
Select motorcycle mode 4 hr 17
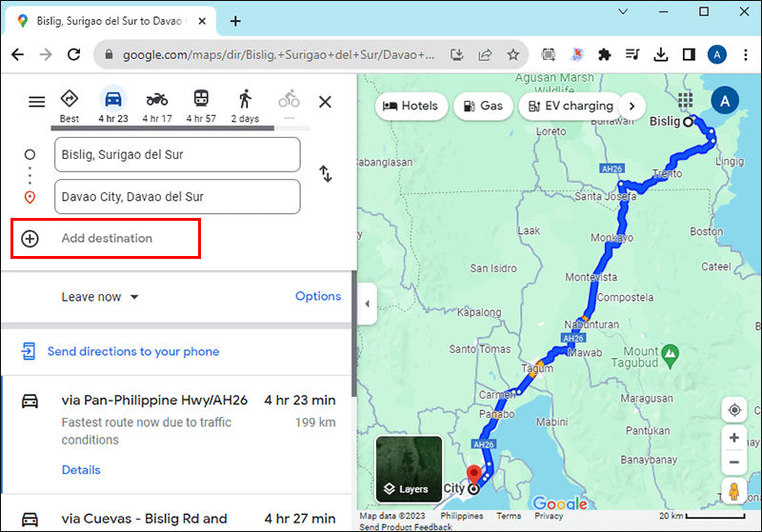pos(157,106)
